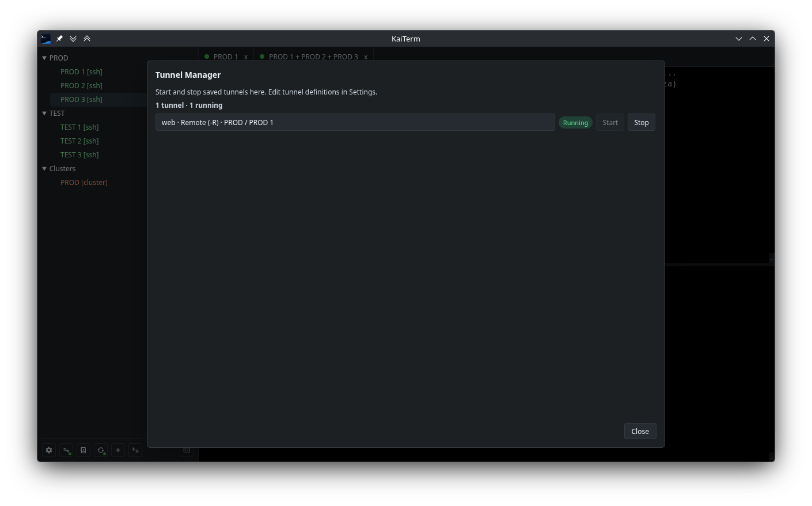Click terminal icon at sidebar bottom right
The height and width of the screenshot is (506, 812).
(187, 450)
